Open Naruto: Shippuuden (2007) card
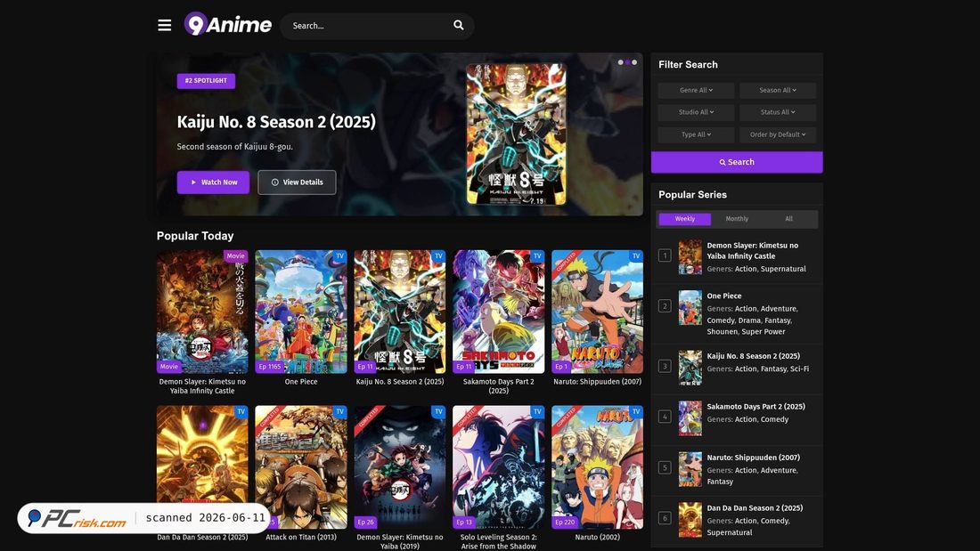980x551 pixels. 597,312
